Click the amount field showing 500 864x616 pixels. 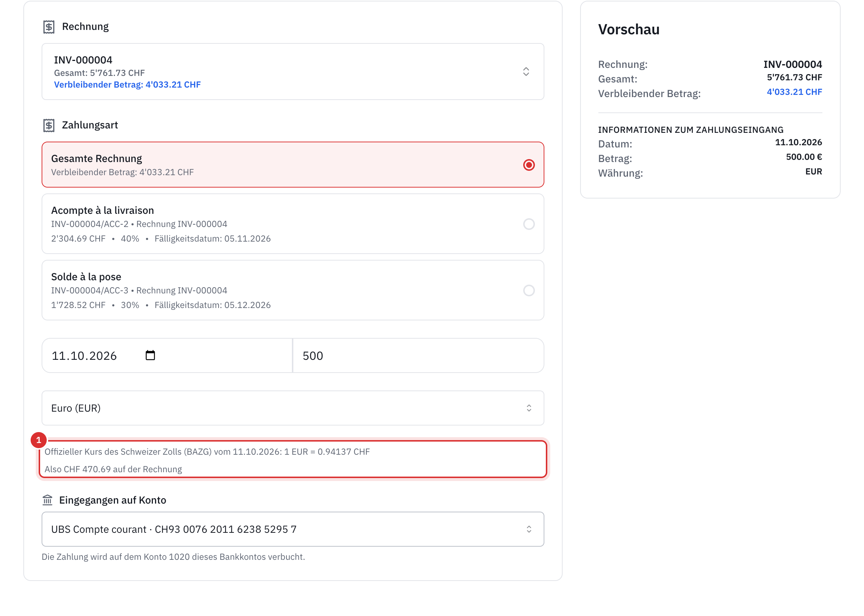418,355
